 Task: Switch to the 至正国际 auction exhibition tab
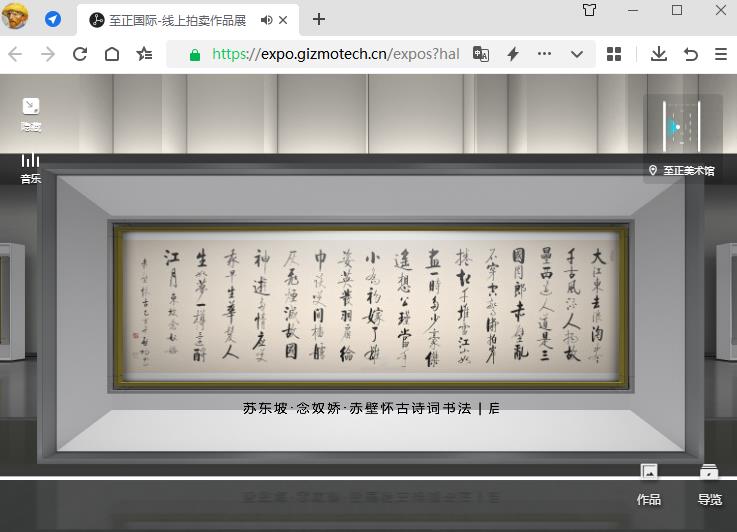click(170, 20)
